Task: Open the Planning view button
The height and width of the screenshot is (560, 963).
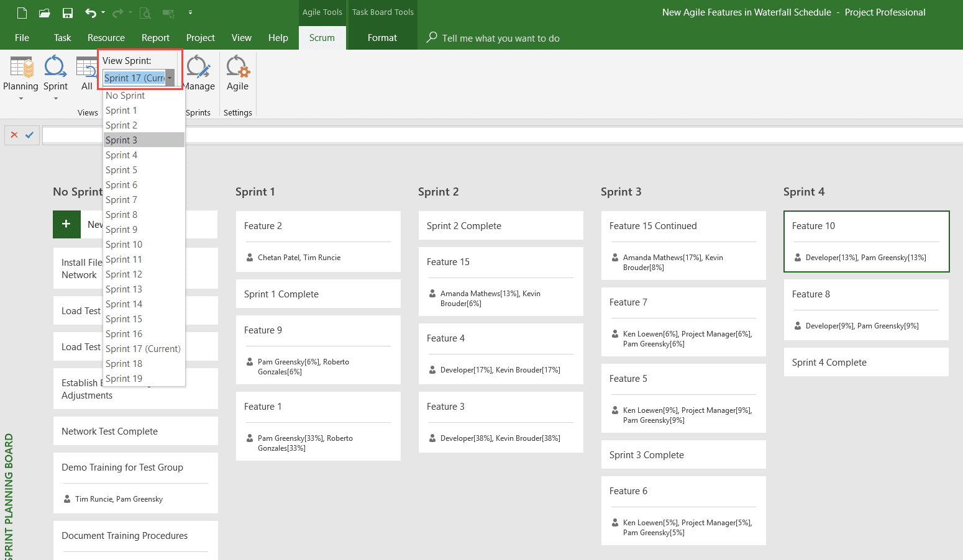Action: click(21, 78)
